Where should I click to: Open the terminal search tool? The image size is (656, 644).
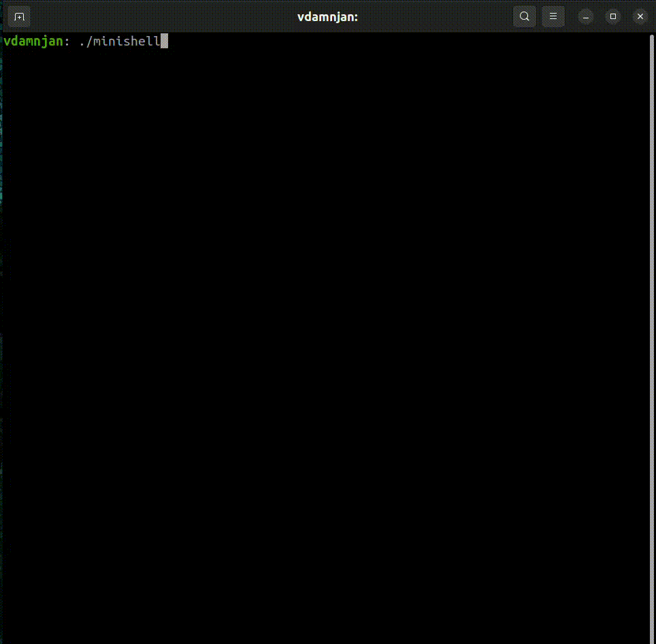click(x=524, y=17)
